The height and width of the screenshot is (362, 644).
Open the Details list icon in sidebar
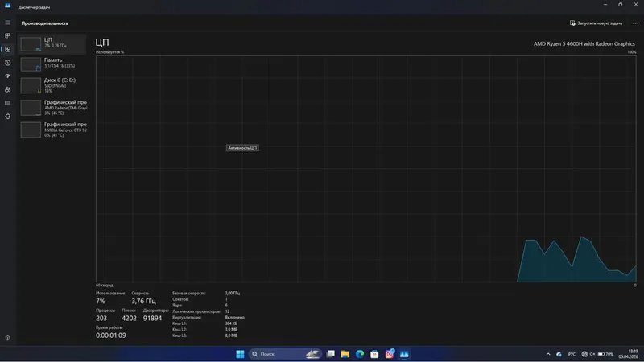pos(7,103)
